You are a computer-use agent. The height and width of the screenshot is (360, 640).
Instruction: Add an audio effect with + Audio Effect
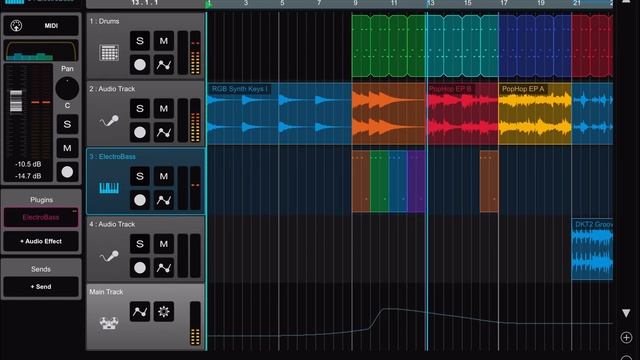(x=41, y=241)
